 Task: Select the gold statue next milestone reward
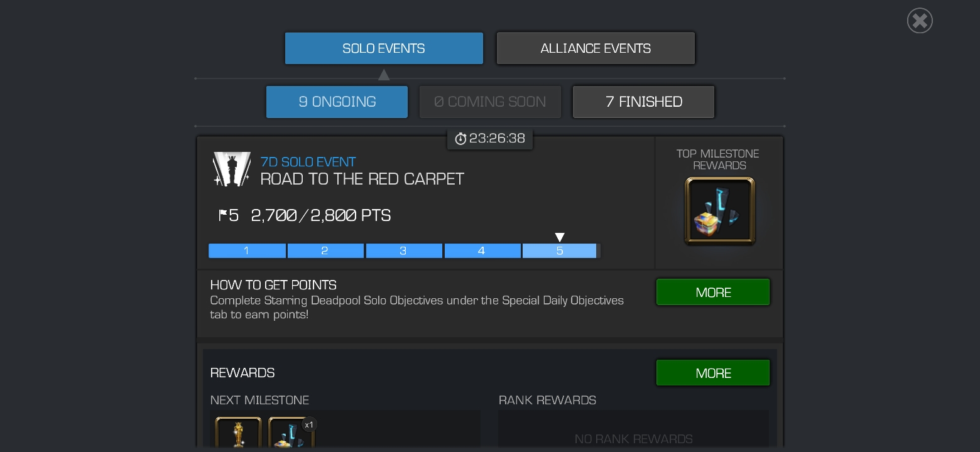pos(239,433)
